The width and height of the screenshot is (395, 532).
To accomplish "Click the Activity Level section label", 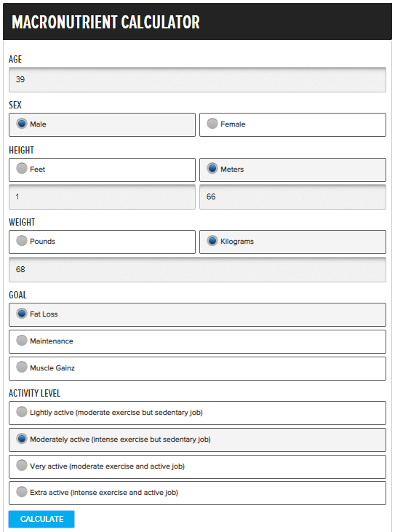I will click(35, 393).
